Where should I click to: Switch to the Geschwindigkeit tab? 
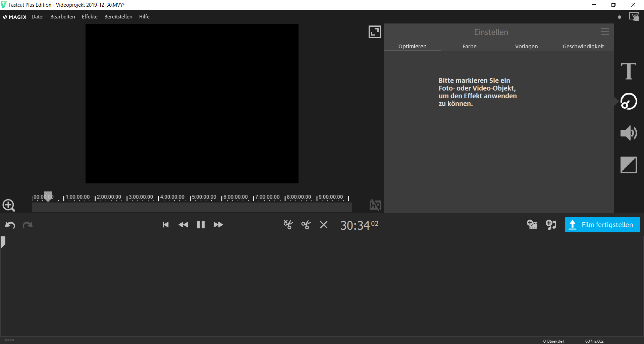click(583, 46)
